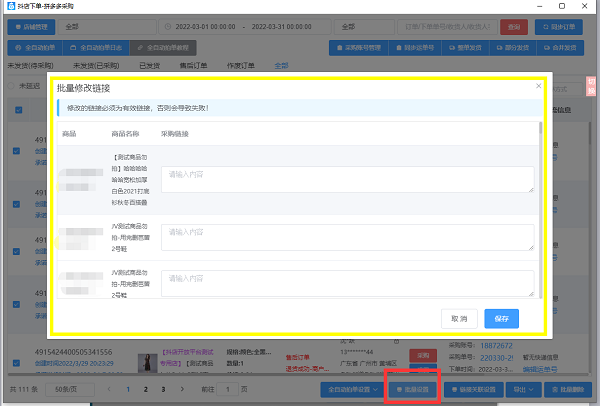This screenshot has height=406, width=600.
Task: Focus the 采购链接 field for the first 用完删芭蕾2号鞋 item
Action: click(x=347, y=237)
